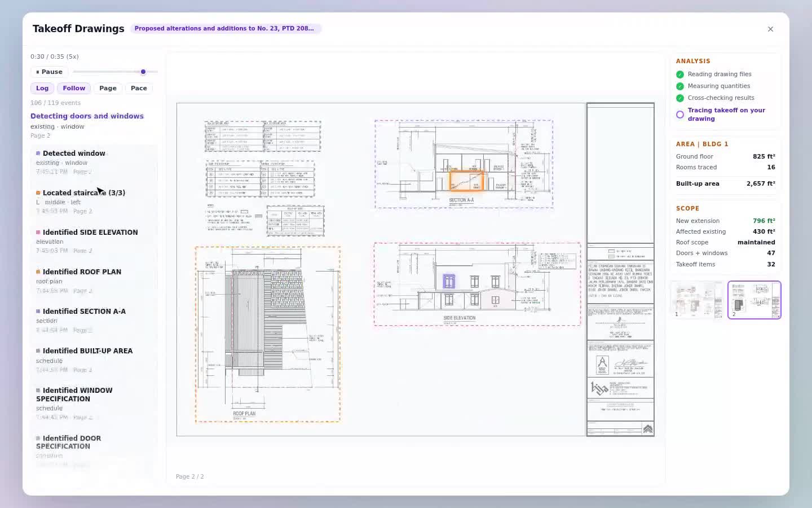Click the playback progress slider handle
Image resolution: width=812 pixels, height=508 pixels.
(x=143, y=72)
